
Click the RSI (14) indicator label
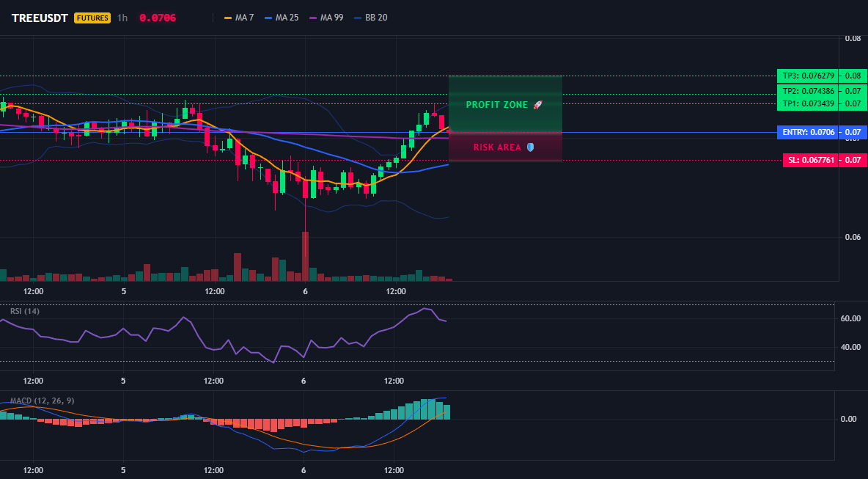point(25,311)
